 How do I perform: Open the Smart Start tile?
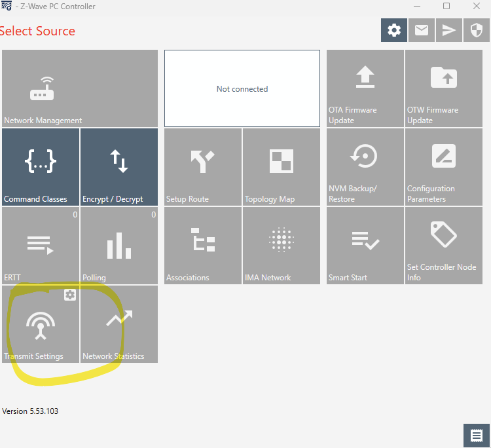(365, 246)
